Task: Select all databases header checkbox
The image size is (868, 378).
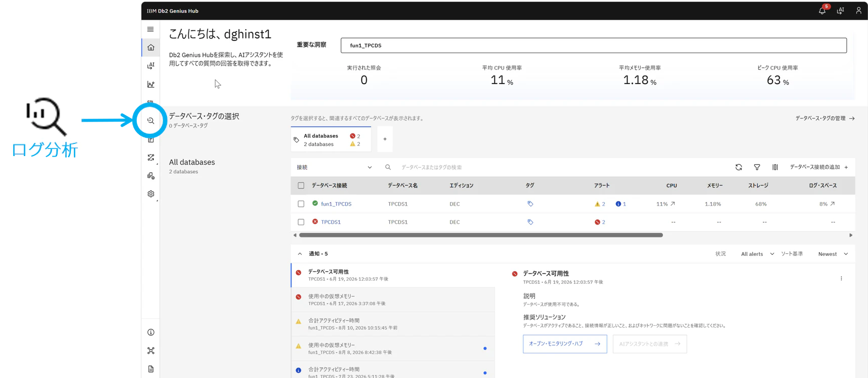Action: (301, 185)
